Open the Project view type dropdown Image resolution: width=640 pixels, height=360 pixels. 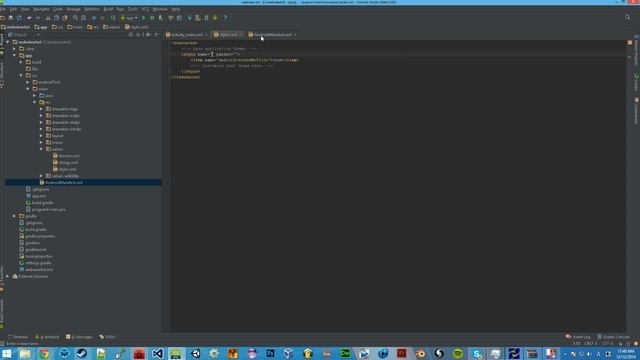pos(24,35)
